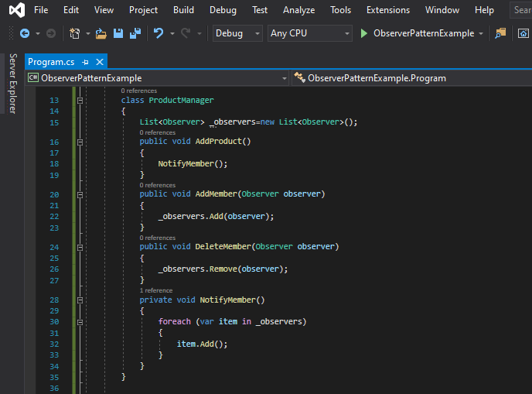Open the Extensions menu

tap(388, 10)
